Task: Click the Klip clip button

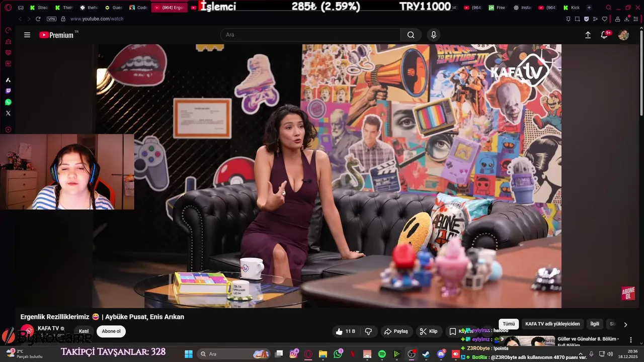Action: (x=429, y=331)
